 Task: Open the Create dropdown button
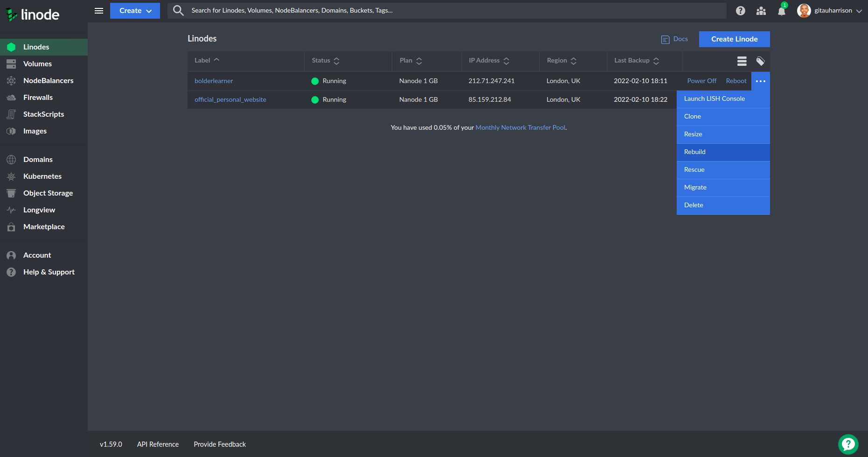coord(135,11)
